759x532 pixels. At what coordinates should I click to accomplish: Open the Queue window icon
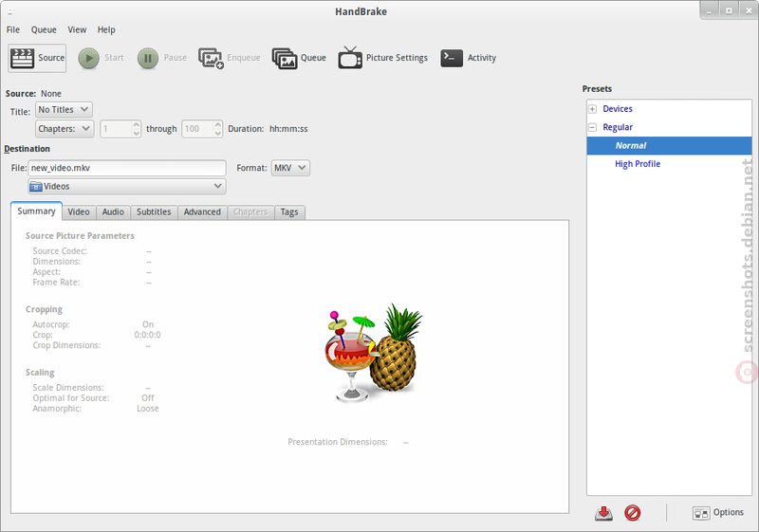(x=285, y=58)
